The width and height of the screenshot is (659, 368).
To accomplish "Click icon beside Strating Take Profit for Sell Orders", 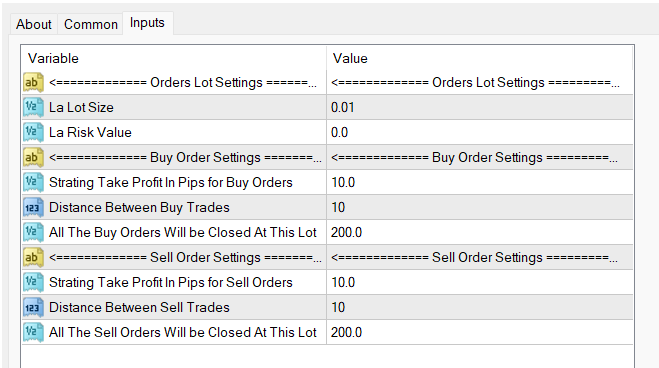I will click(x=33, y=282).
